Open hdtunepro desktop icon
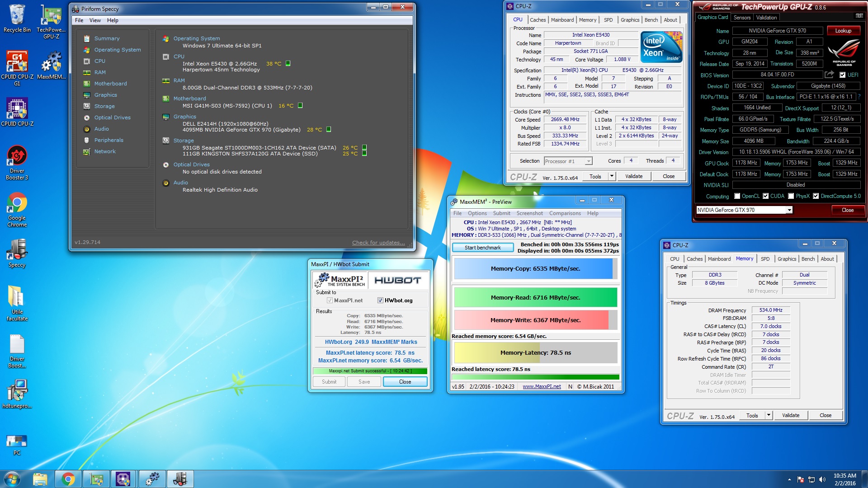Screen dimensions: 868x488 point(17,394)
